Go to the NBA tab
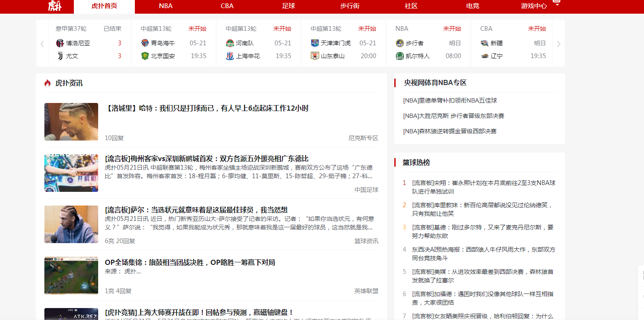The image size is (644, 320). point(166,6)
